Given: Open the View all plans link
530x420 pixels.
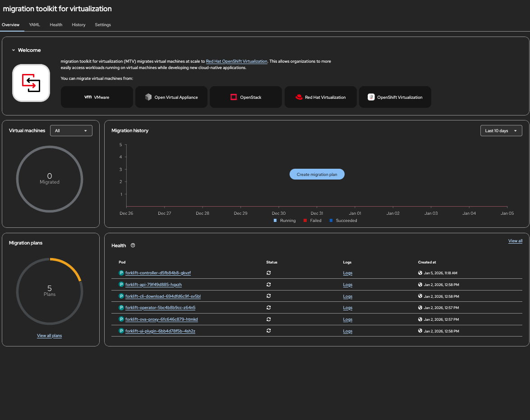Looking at the screenshot, I should coord(50,336).
